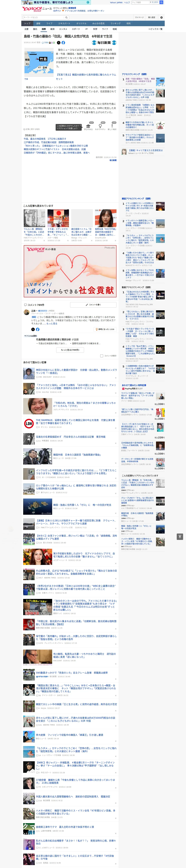This screenshot has height=868, width=186.
Task: Report this article via 記事に関する報告
Action: pos(32,129)
